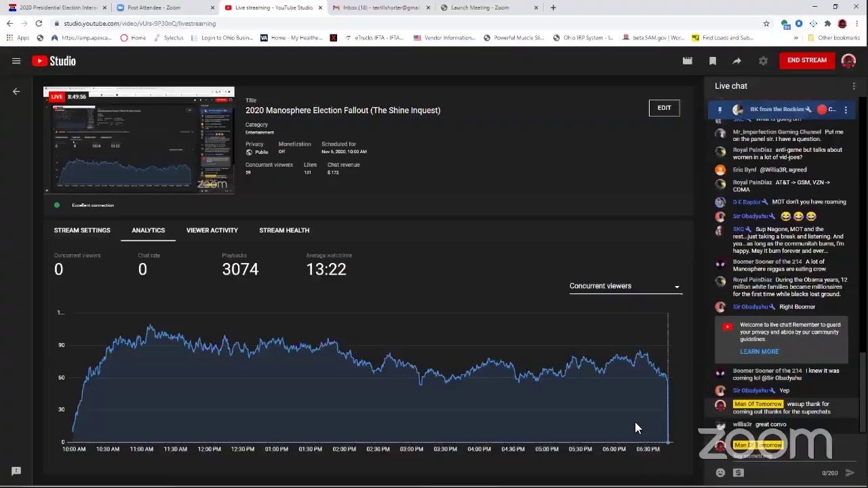Viewport: 868px width, 488px height.
Task: Open the highlight clip icon in header
Action: [687, 61]
